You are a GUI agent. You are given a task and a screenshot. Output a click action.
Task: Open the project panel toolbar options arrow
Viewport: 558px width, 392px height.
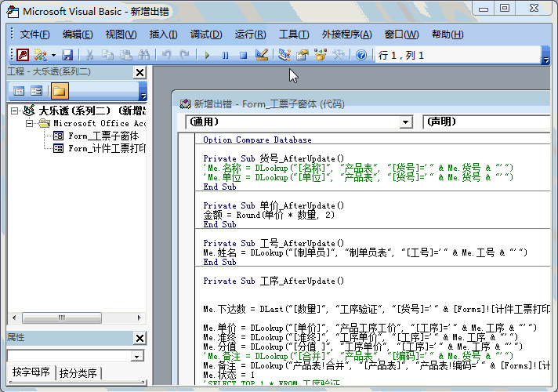point(143,91)
